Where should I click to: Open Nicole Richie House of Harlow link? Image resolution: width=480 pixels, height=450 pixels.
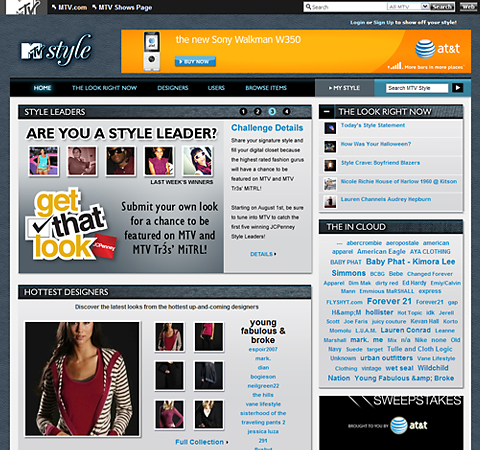[399, 181]
